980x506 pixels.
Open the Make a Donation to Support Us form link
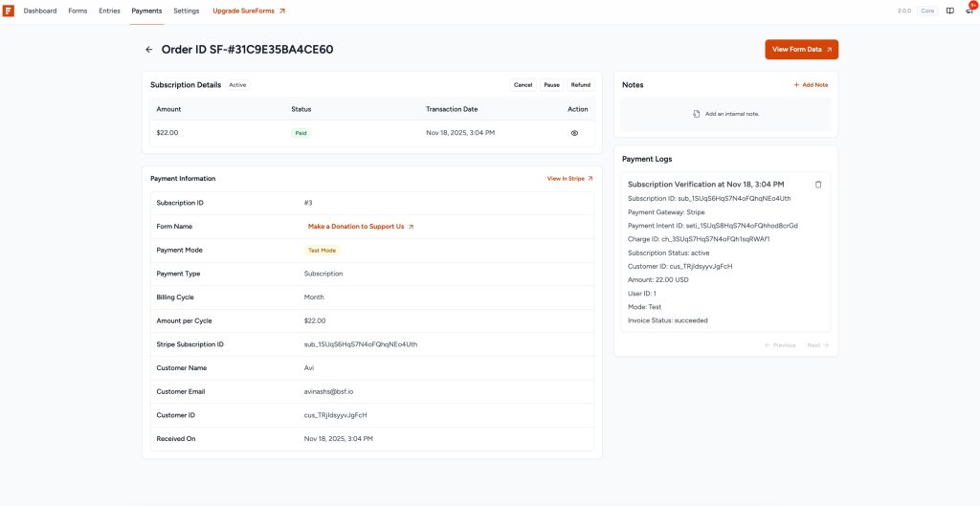pyautogui.click(x=361, y=227)
